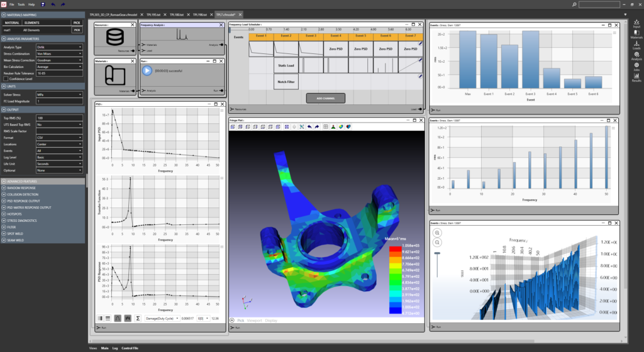Click the blue save disk icon
Screen dimensions: 644x352
[43, 4]
